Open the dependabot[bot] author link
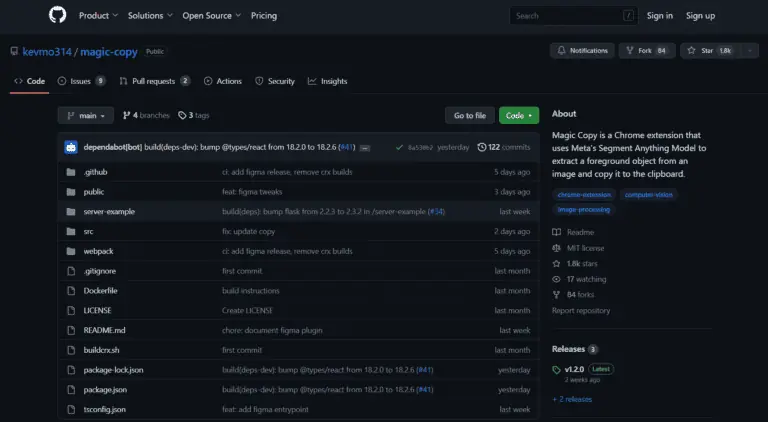768x422 pixels. 113,147
